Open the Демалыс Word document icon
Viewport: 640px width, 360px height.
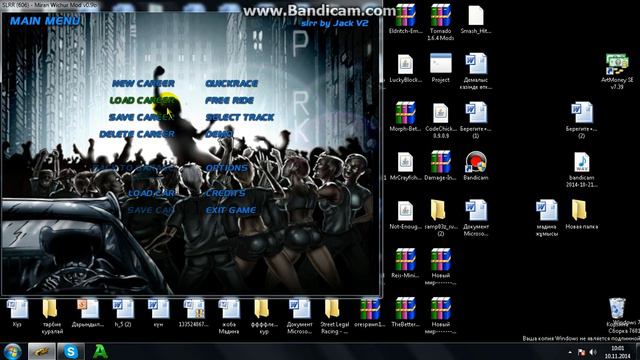(x=476, y=64)
